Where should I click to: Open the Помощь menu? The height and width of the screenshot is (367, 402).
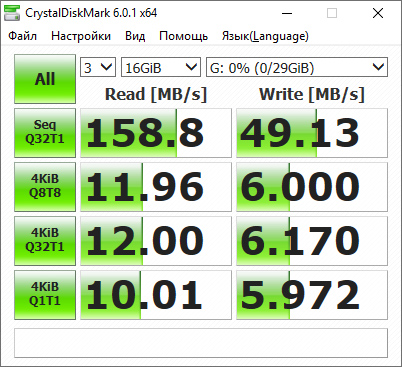tap(183, 36)
